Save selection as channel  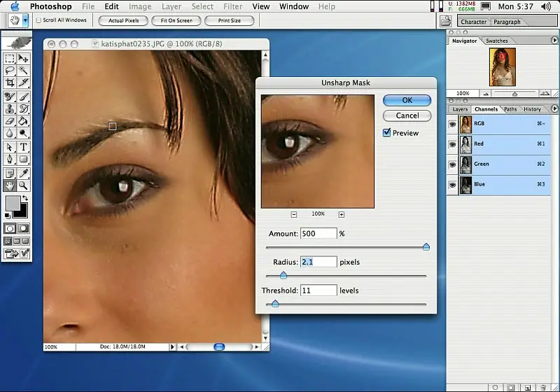click(511, 388)
